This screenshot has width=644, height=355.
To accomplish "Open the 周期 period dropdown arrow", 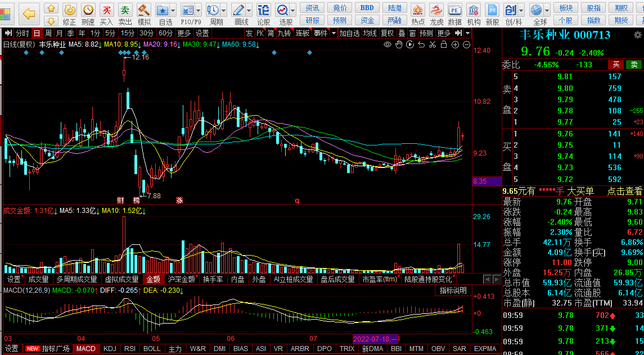I will 223,11.
